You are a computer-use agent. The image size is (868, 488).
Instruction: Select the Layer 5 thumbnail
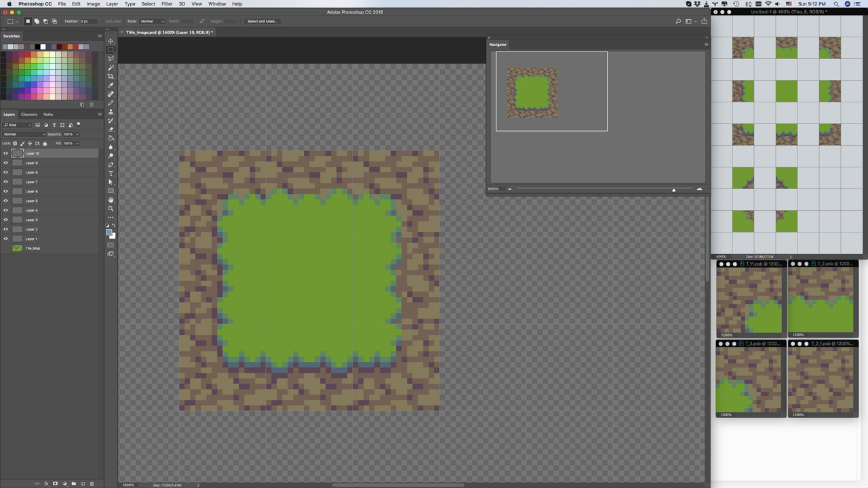point(18,201)
